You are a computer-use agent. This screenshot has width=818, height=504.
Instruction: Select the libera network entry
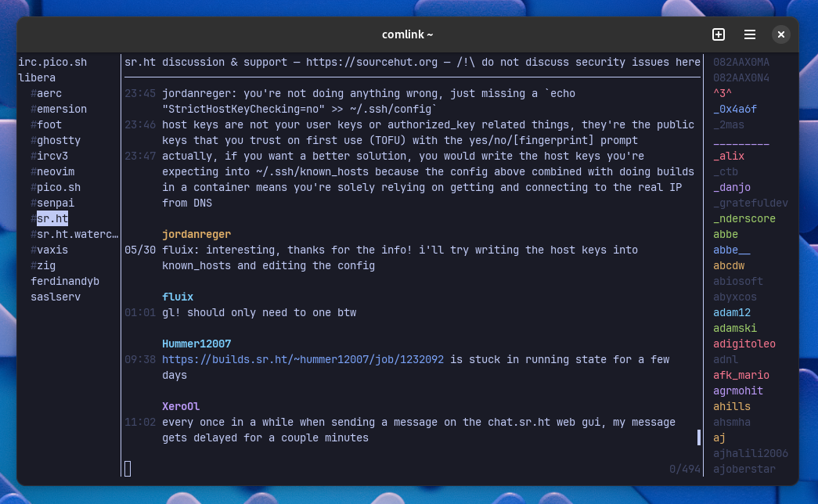46,77
